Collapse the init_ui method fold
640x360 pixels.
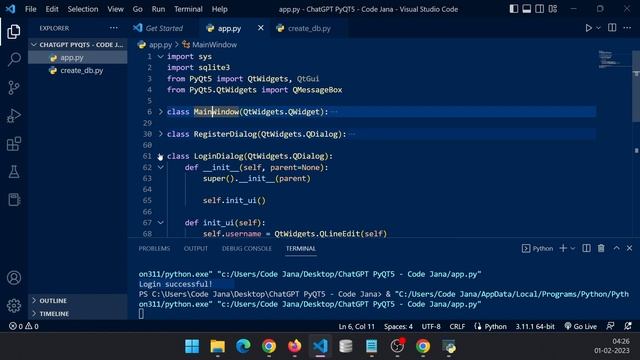tap(160, 222)
